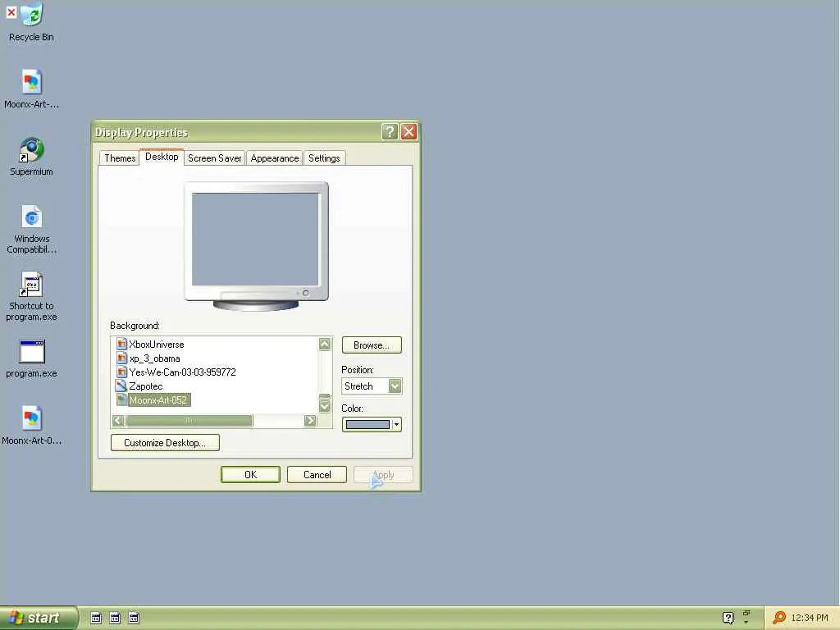This screenshot has height=630, width=840.
Task: Click the xp_3_obama wallpaper file icon
Action: tap(121, 358)
